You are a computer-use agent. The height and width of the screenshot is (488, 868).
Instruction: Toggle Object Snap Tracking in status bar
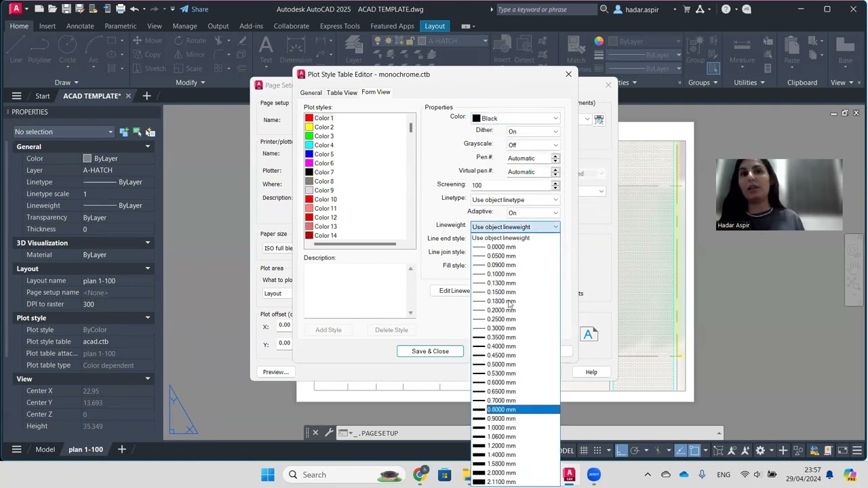click(x=680, y=450)
